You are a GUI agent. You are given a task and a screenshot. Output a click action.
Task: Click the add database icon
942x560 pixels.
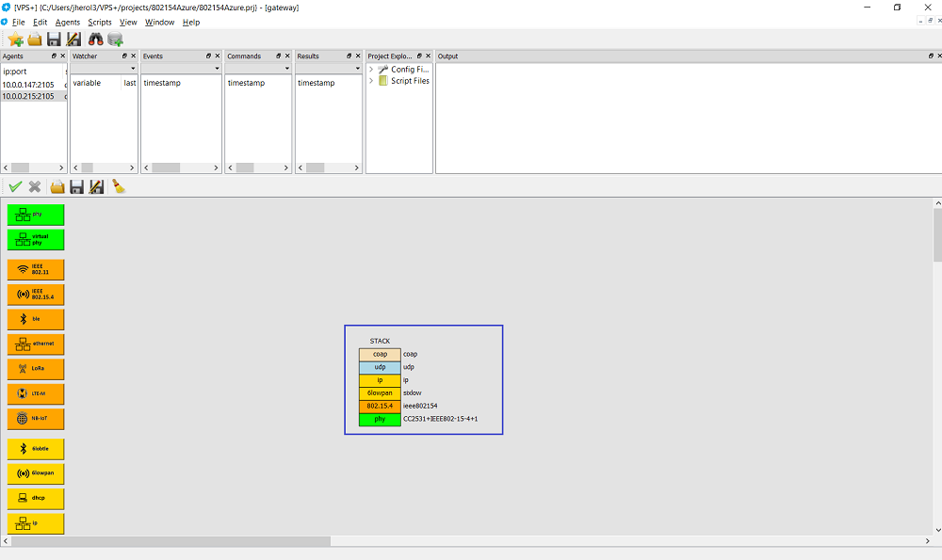pos(116,39)
